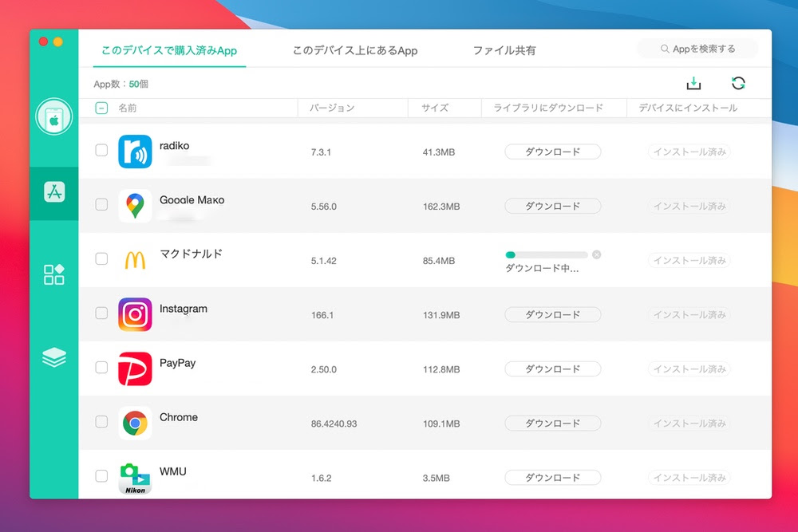Image resolution: width=798 pixels, height=532 pixels.
Task: Select the App Store sidebar icon
Action: [54, 192]
